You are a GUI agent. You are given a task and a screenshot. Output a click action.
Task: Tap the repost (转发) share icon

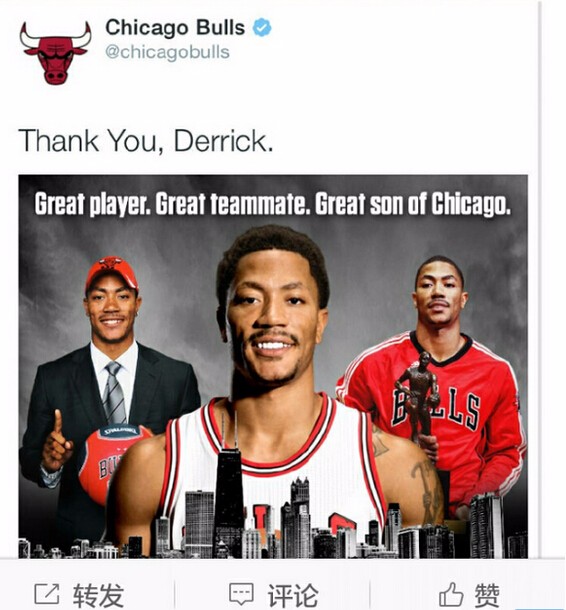[x=47, y=594]
